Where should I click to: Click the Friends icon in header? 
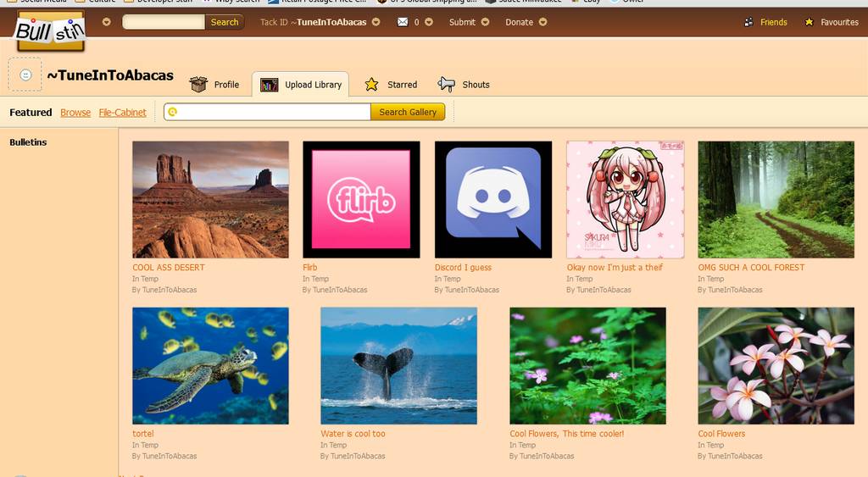748,22
